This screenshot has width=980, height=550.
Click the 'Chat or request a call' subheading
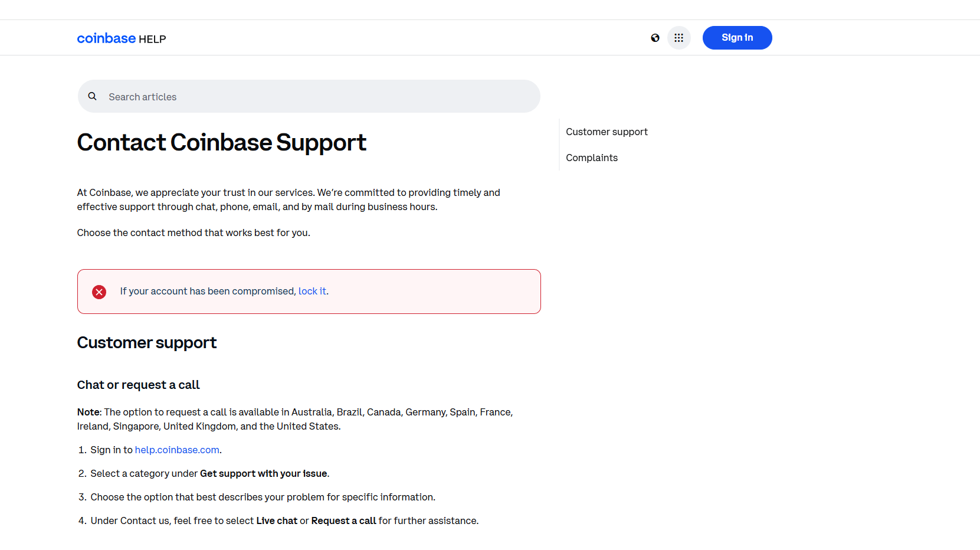pos(139,385)
